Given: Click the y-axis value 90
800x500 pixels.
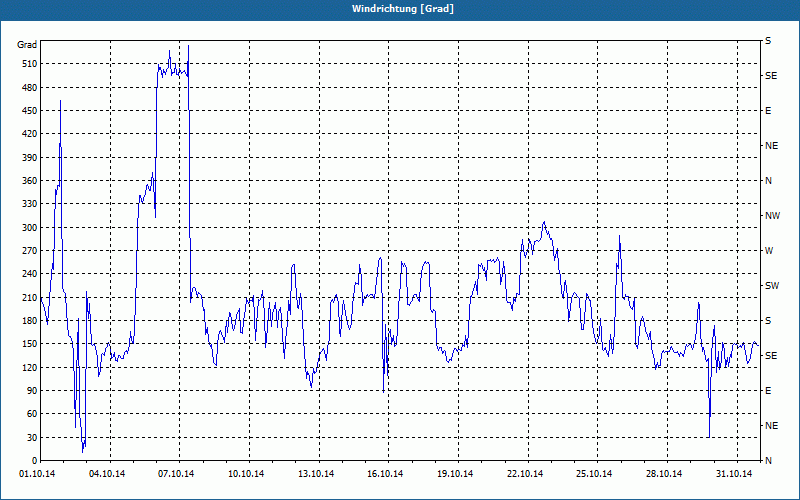Looking at the screenshot, I should pos(32,391).
